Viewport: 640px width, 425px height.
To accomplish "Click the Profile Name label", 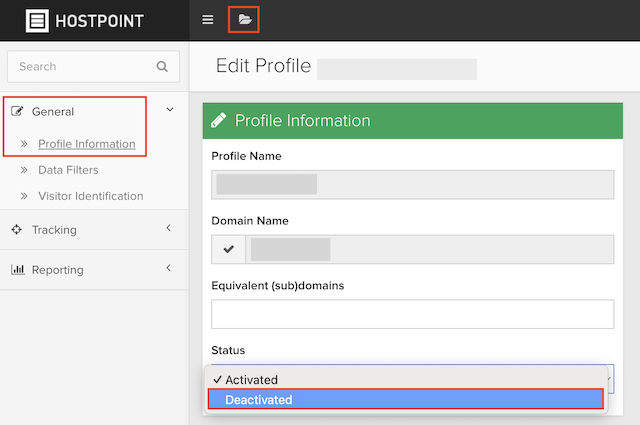I will pyautogui.click(x=246, y=156).
